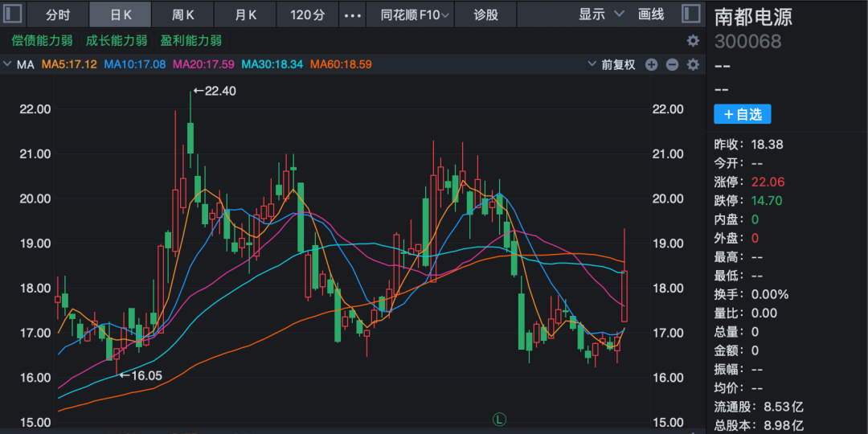
Task: Click the MA30 cyan color label
Action: click(x=272, y=64)
